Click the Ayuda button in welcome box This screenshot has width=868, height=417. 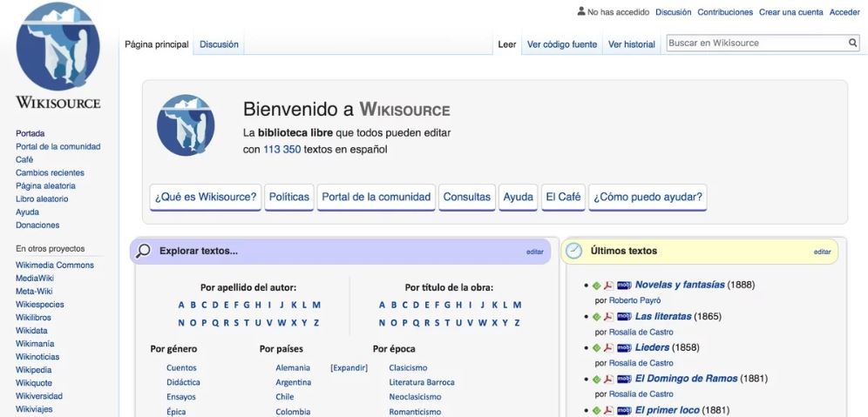(x=519, y=198)
